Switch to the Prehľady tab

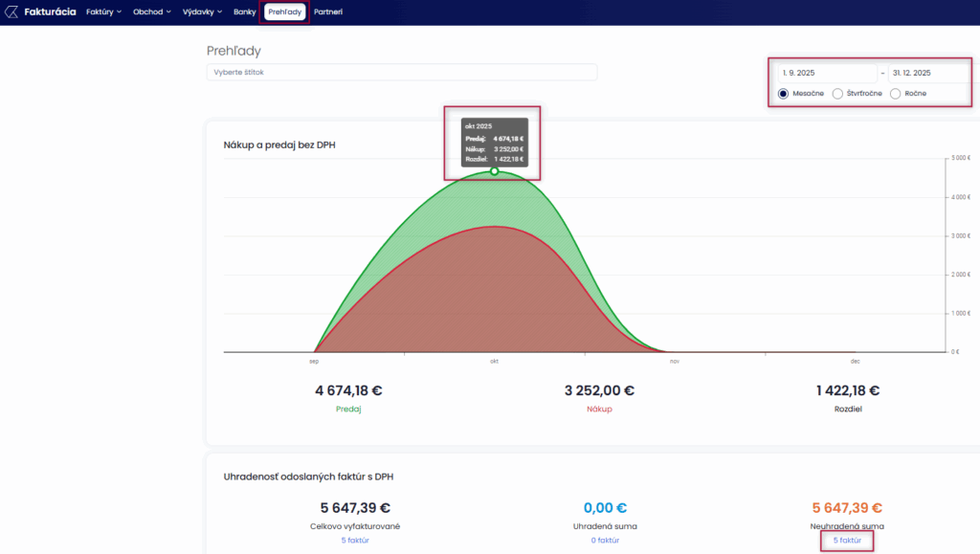(x=284, y=11)
